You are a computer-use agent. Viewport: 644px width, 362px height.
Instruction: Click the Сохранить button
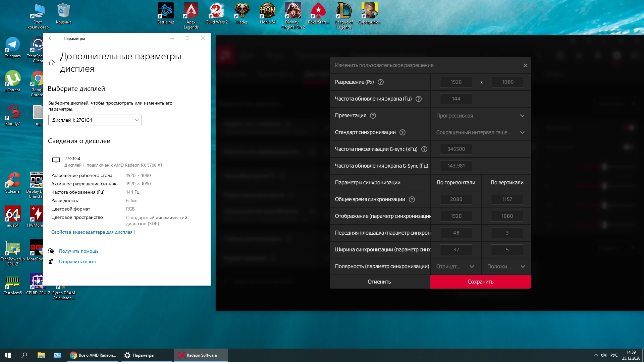point(480,282)
